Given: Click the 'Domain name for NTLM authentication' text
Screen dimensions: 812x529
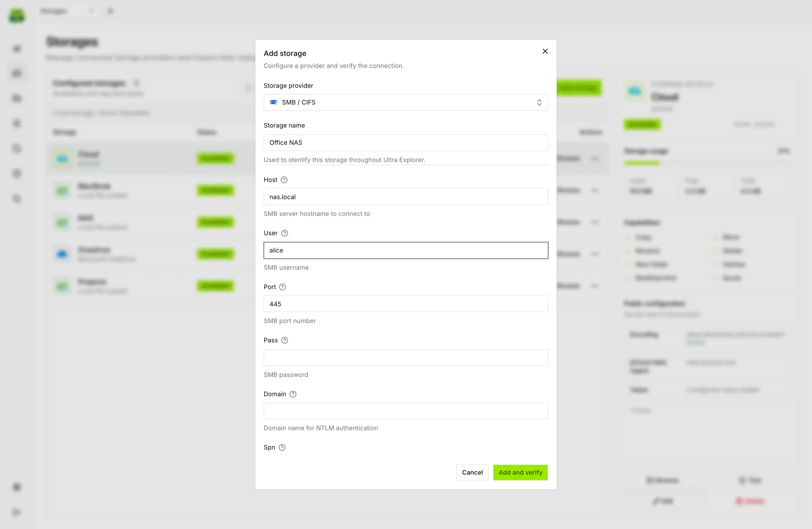Looking at the screenshot, I should click(x=321, y=428).
